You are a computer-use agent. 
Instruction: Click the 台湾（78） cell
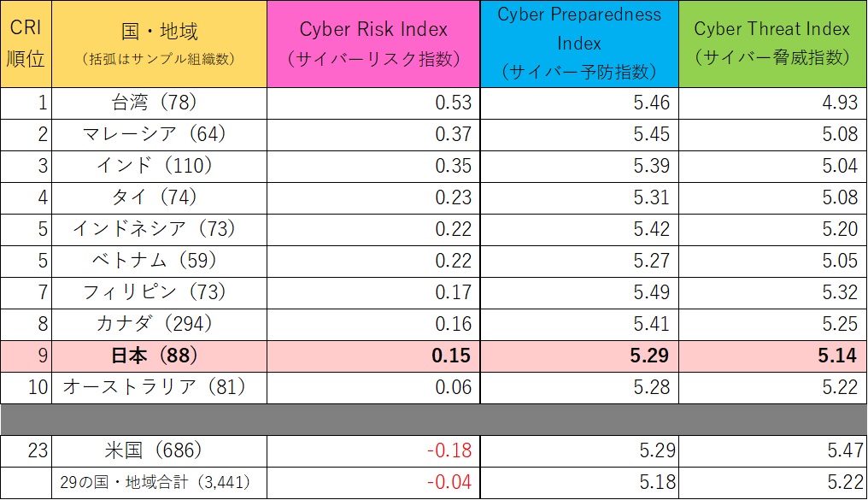pyautogui.click(x=159, y=103)
